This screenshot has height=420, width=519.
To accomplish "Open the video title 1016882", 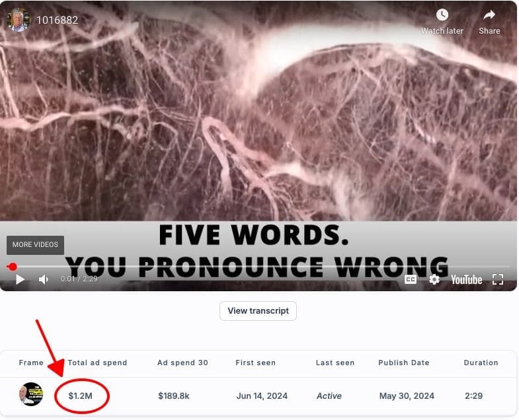I will (58, 20).
